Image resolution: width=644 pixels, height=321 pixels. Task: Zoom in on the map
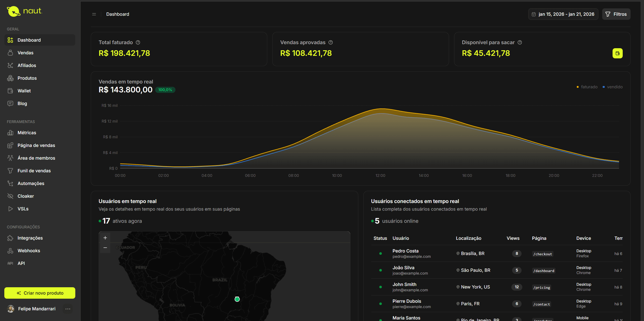coord(105,238)
